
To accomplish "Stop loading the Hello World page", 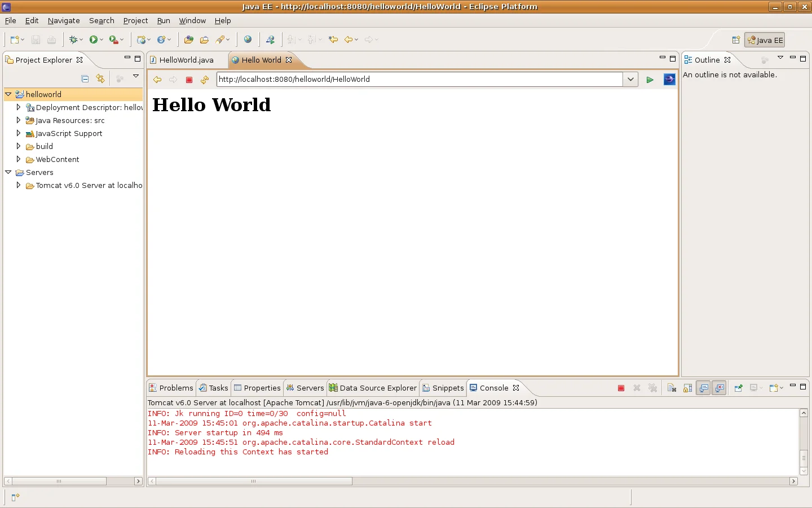I will click(x=189, y=80).
